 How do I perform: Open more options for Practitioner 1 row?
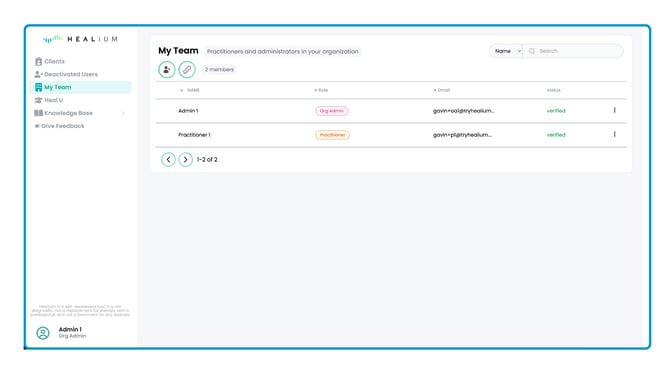click(614, 134)
